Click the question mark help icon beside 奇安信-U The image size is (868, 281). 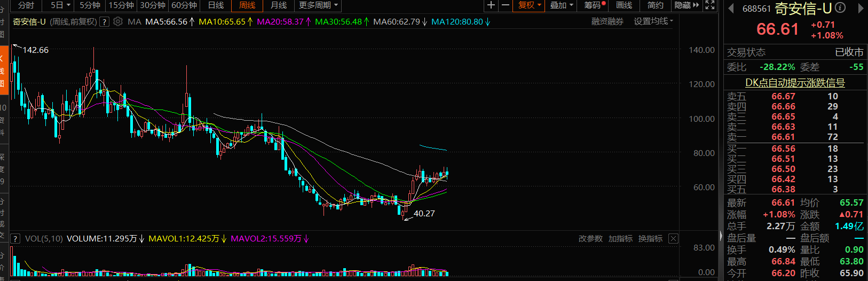tap(105, 22)
